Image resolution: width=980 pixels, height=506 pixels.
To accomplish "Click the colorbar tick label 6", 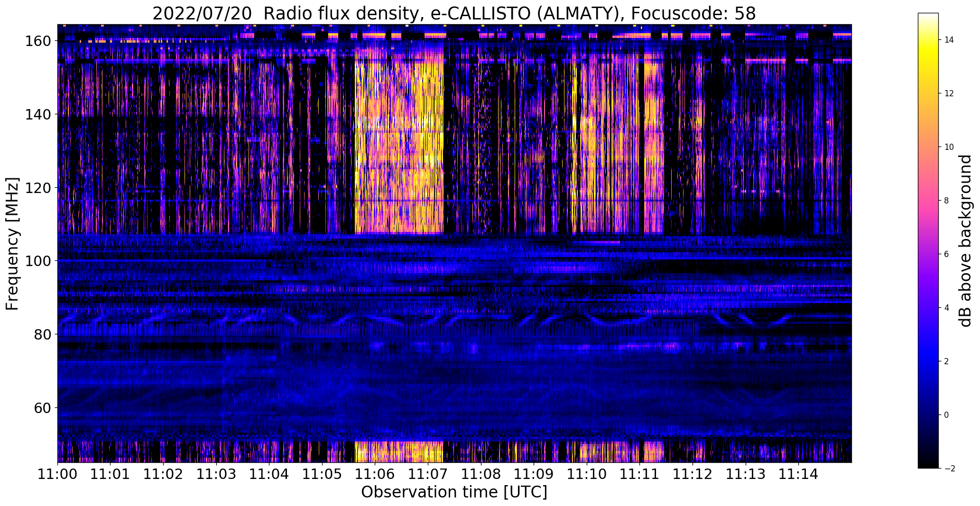I will tap(947, 254).
